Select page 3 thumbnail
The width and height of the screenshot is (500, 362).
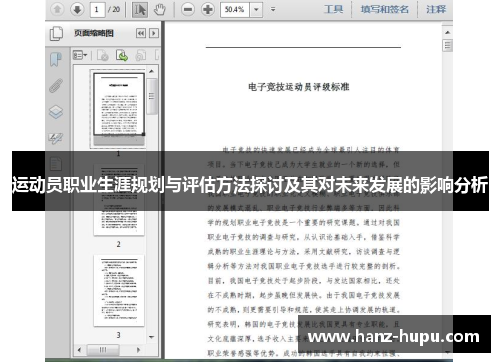coord(119,290)
